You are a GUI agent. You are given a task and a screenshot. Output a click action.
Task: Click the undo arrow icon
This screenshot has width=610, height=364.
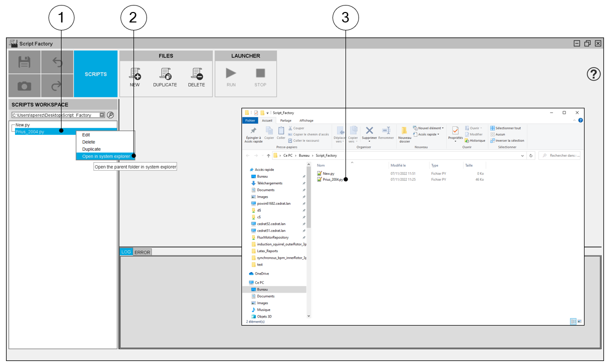coord(57,62)
